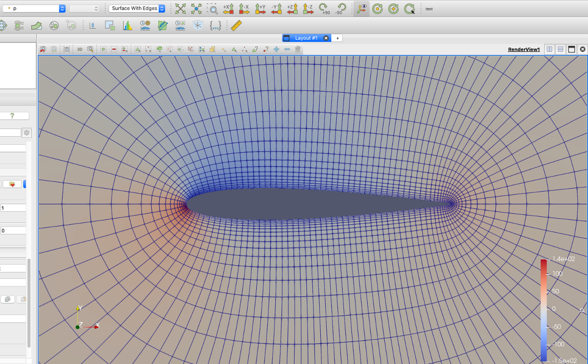This screenshot has height=364, width=588.
Task: Open the Surface With Edges representation dropdown
Action: [x=137, y=8]
